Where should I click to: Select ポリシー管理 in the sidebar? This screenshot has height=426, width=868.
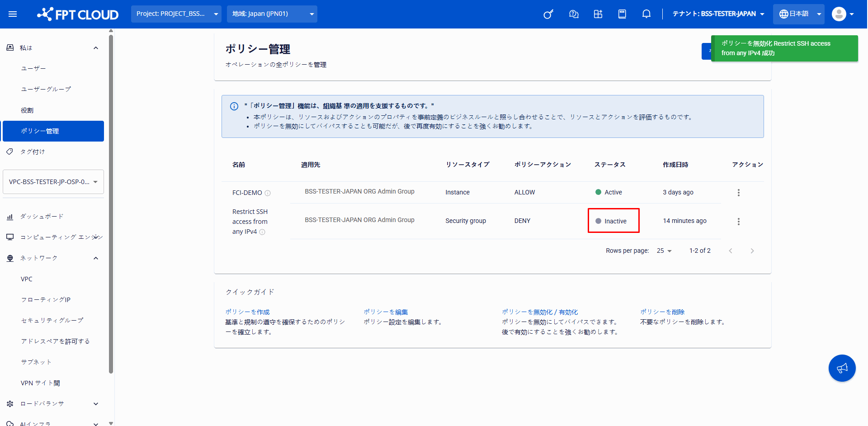[53, 131]
